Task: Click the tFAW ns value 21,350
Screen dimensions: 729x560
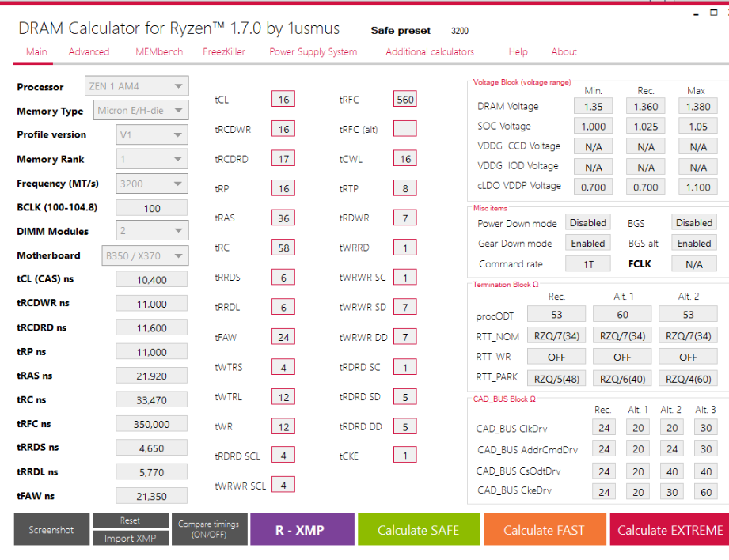Action: click(x=151, y=496)
